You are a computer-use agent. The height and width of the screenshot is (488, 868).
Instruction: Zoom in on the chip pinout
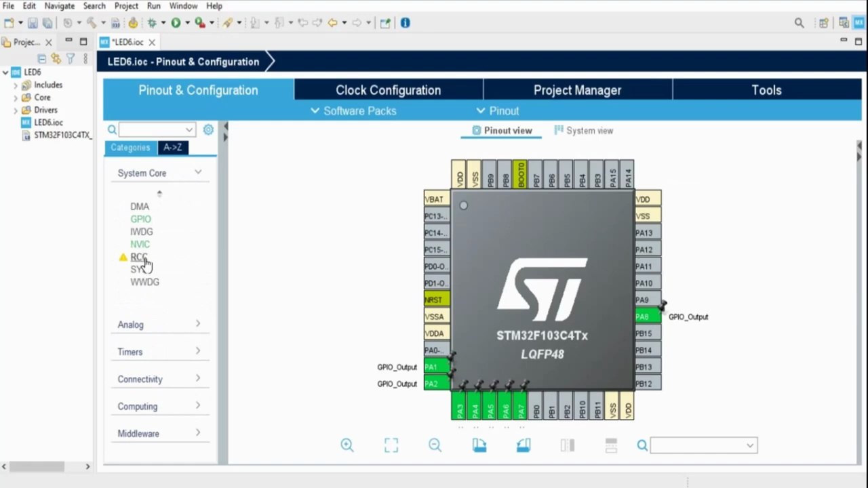point(347,445)
